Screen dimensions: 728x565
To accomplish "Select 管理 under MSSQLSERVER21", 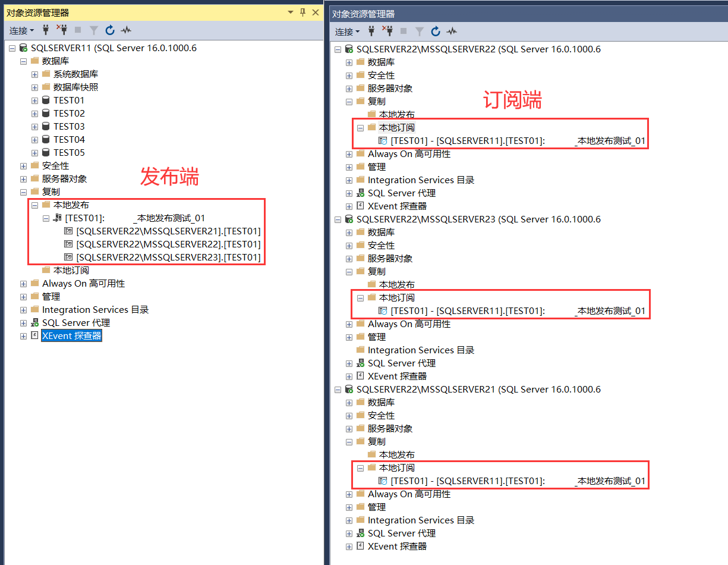I will point(376,507).
